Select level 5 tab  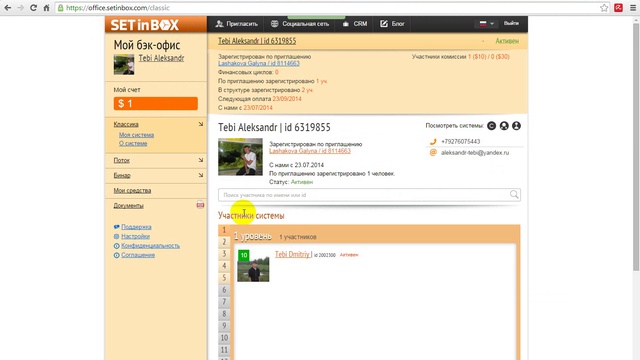[224, 278]
